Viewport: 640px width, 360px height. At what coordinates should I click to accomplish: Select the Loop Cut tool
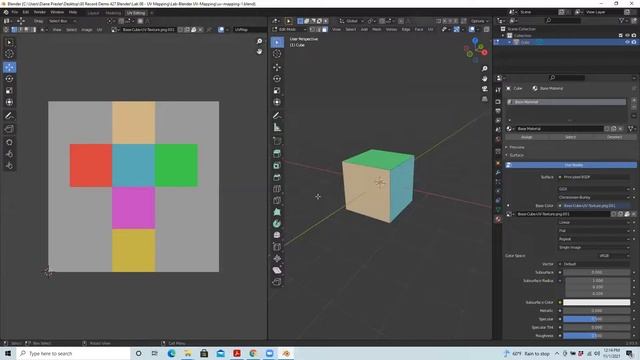tap(277, 189)
